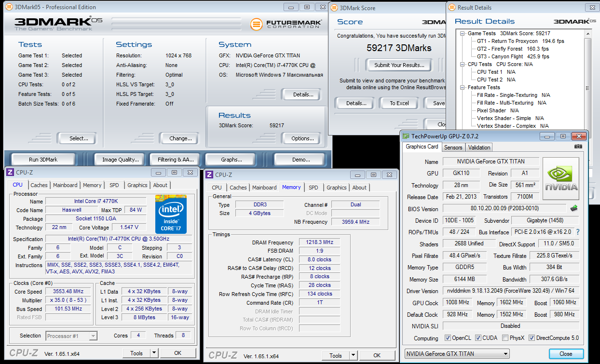Click the Change... settings button

point(181,138)
